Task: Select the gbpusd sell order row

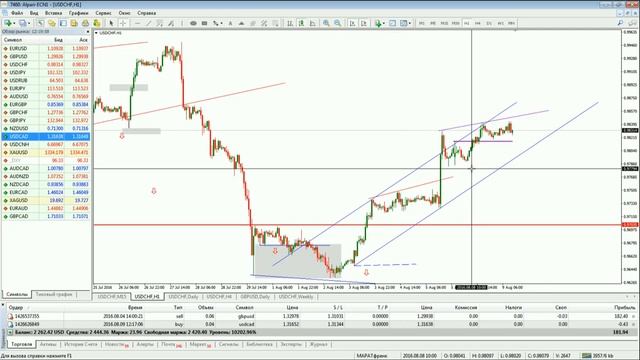Action: tap(322, 316)
